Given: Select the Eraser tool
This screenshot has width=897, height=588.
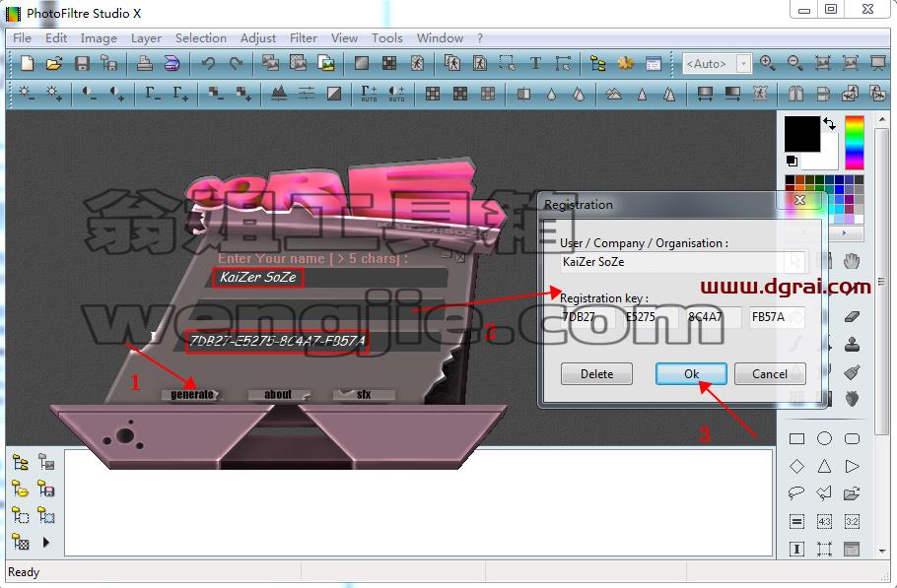Looking at the screenshot, I should (x=852, y=316).
